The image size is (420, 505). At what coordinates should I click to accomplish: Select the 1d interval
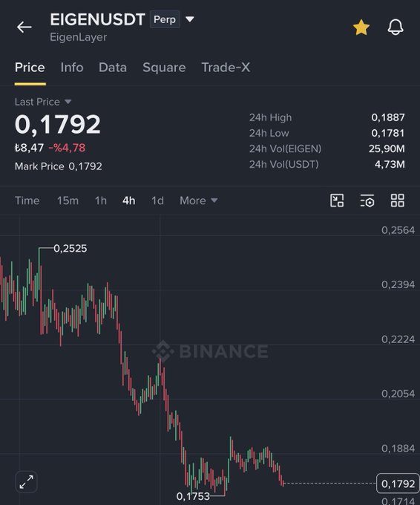pos(157,201)
